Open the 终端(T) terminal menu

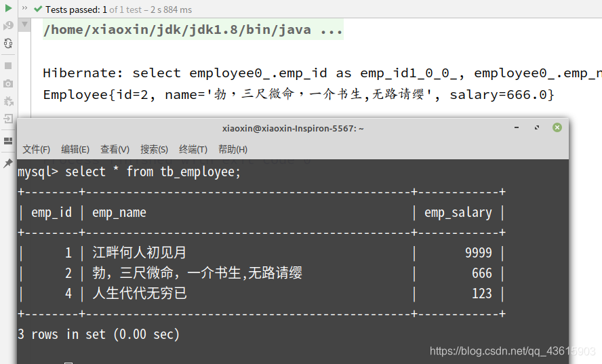click(193, 149)
